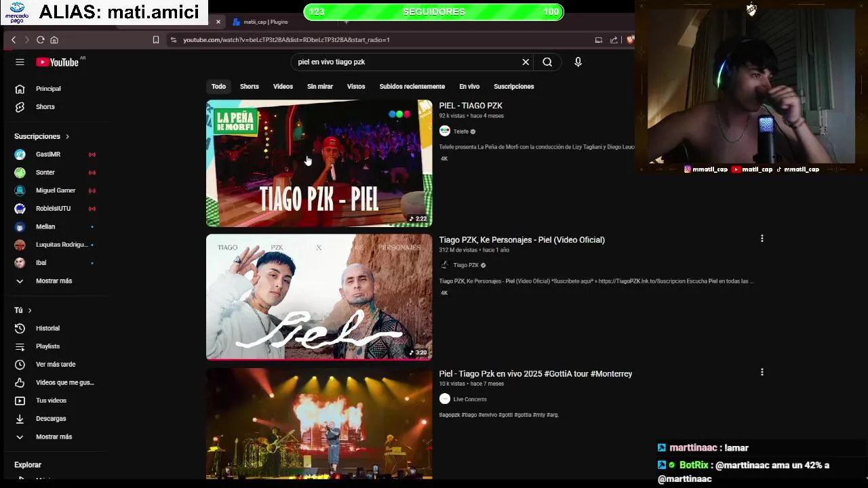
Task: Open Tiago PZK, Ke Personajes Piel title
Action: pyautogui.click(x=521, y=240)
